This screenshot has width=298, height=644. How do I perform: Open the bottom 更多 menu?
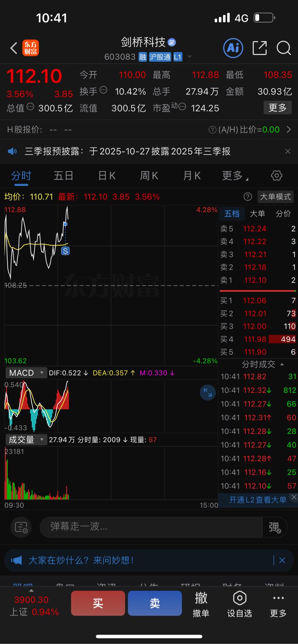click(x=278, y=604)
